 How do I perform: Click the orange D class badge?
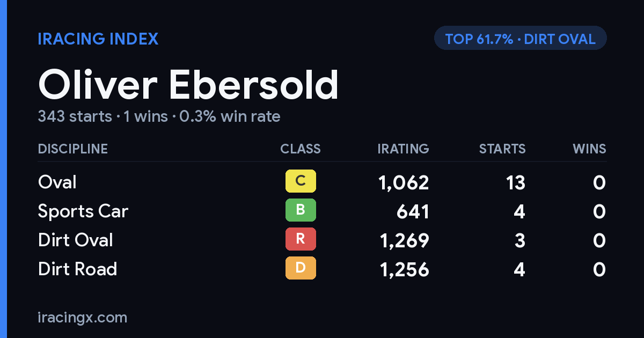coord(301,268)
